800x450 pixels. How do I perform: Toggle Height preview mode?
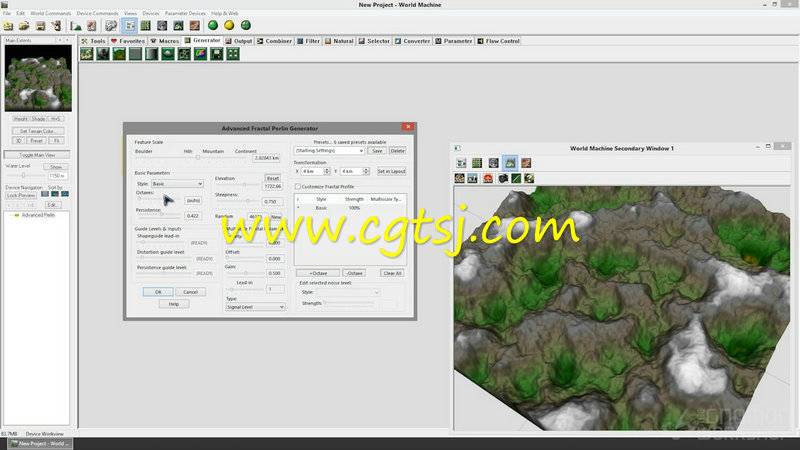[x=20, y=119]
